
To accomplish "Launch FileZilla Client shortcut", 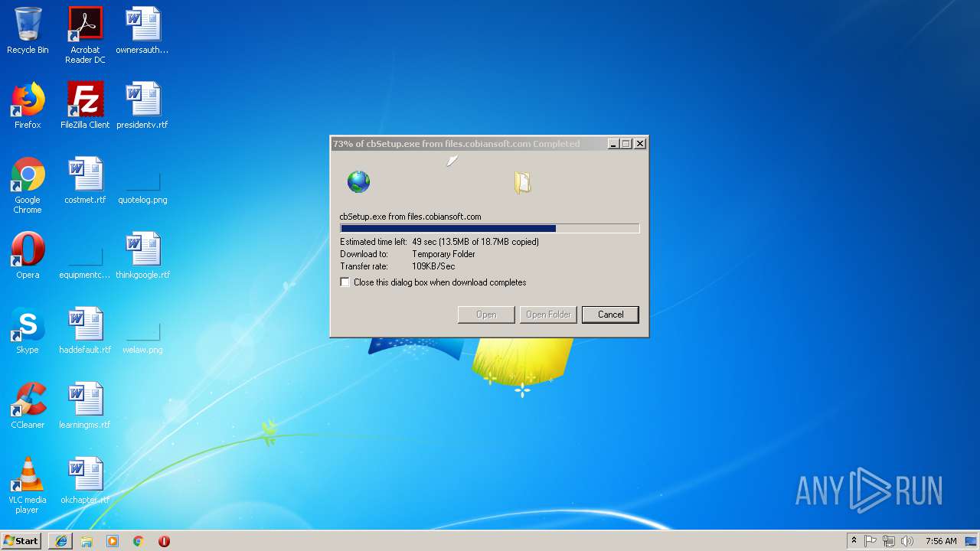I will tap(85, 106).
